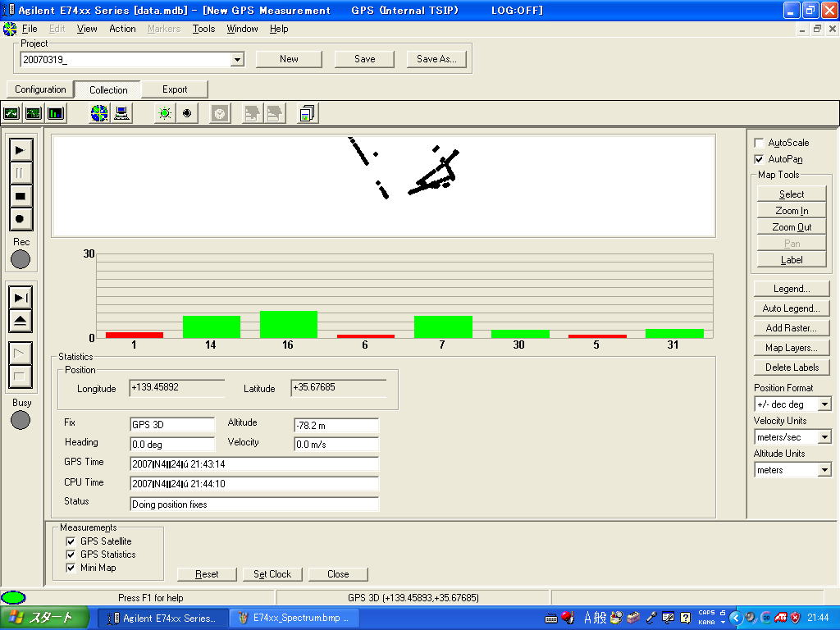
Task: Toggle the Mini Map checkbox
Action: 71,568
